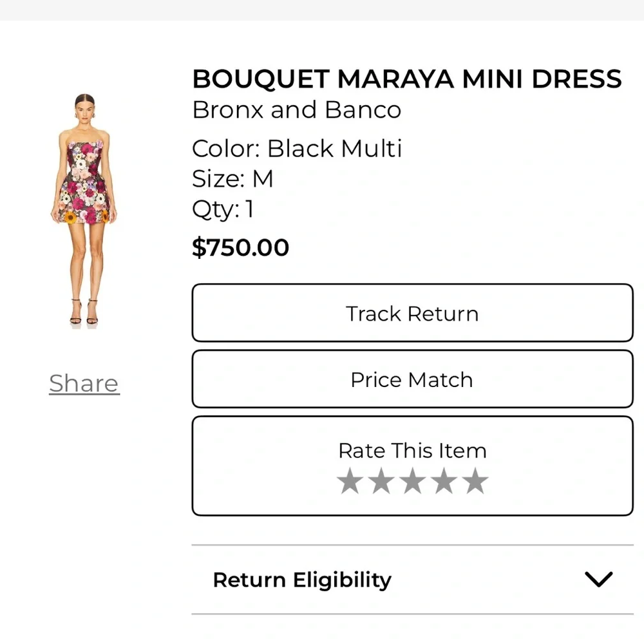Click the Share link
Viewport: 644px width, 644px height.
[x=84, y=383]
